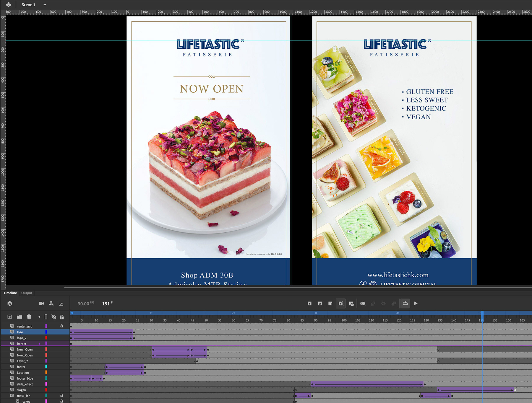This screenshot has width=532, height=403.
Task: Insert a frame from timeline toolbar
Action: [330, 304]
